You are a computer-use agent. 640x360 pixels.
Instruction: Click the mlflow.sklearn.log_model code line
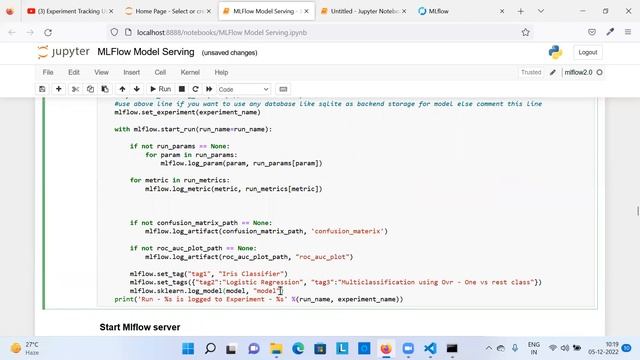(x=206, y=291)
